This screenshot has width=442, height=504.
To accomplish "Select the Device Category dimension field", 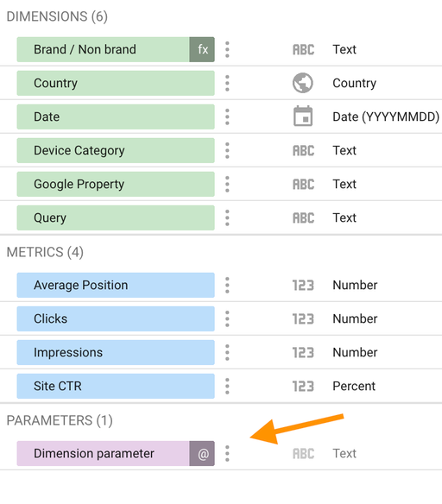I will pos(116,150).
